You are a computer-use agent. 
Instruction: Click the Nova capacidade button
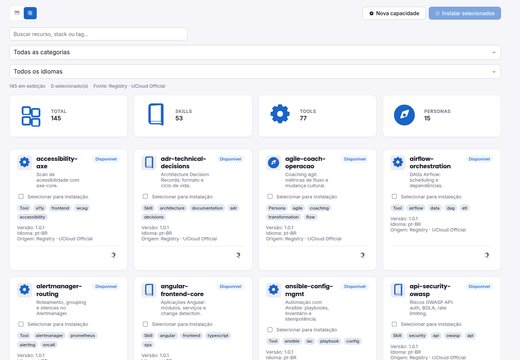pyautogui.click(x=394, y=13)
